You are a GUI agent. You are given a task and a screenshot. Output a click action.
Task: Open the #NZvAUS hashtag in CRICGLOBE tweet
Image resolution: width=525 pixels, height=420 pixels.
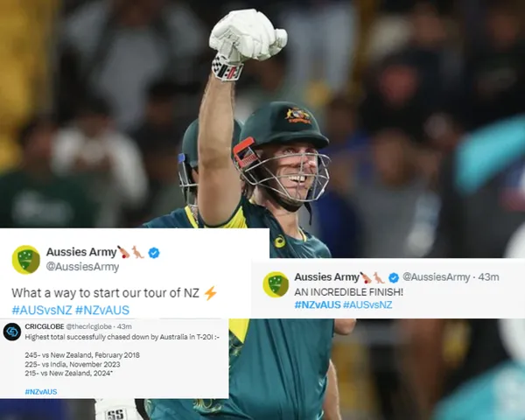click(41, 391)
